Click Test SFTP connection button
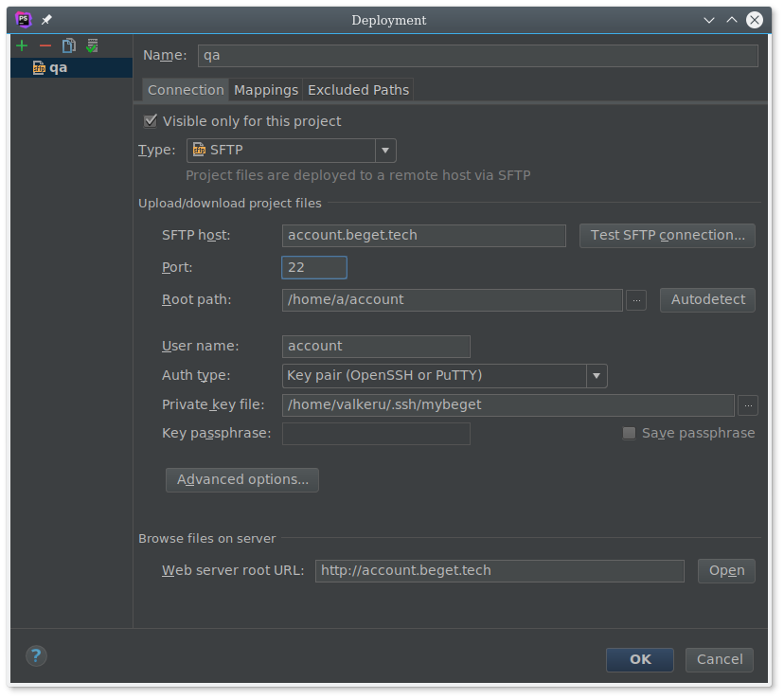 [667, 236]
